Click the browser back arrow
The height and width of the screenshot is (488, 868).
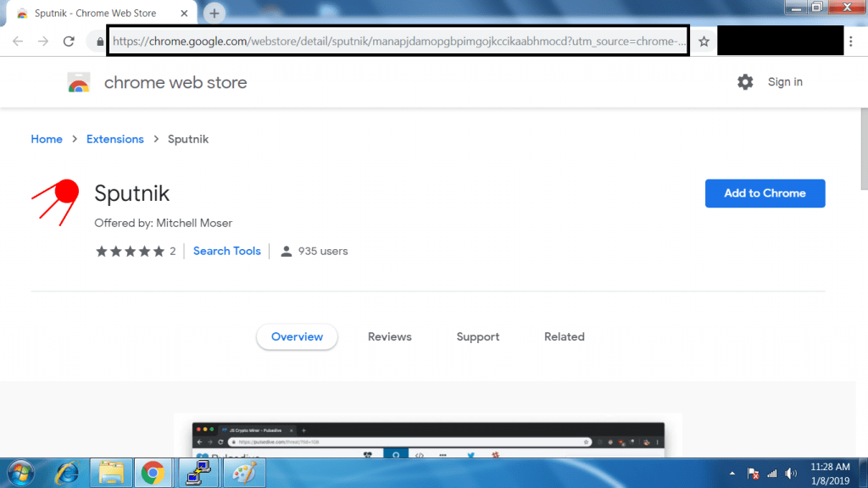tap(18, 42)
